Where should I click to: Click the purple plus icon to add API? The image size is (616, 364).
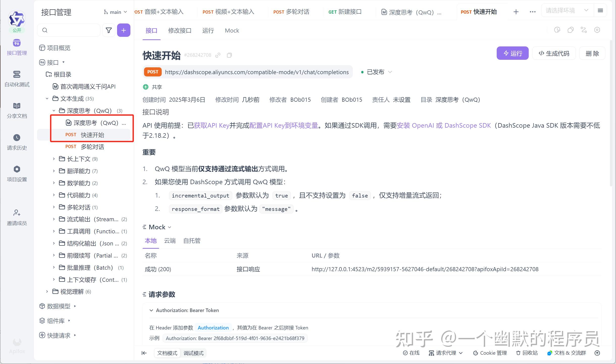[123, 30]
